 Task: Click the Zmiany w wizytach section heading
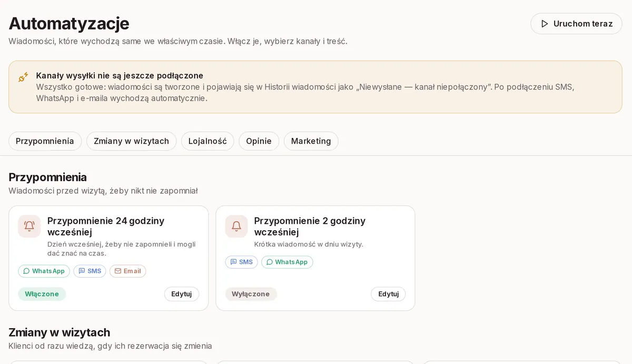(60, 332)
